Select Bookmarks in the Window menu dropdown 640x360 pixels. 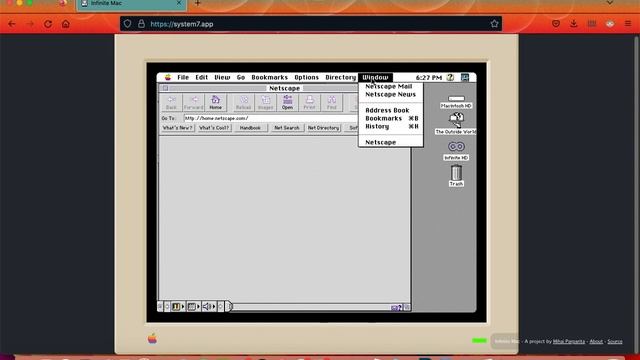pos(391,118)
